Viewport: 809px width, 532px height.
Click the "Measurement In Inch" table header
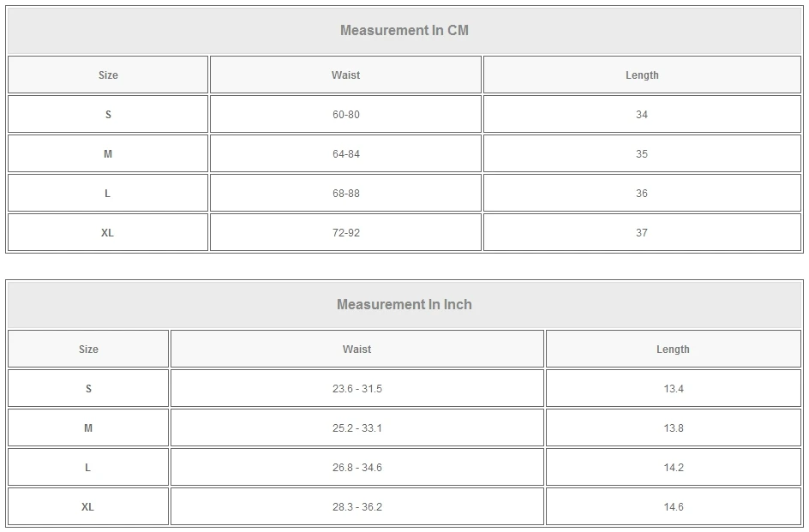[x=404, y=305]
